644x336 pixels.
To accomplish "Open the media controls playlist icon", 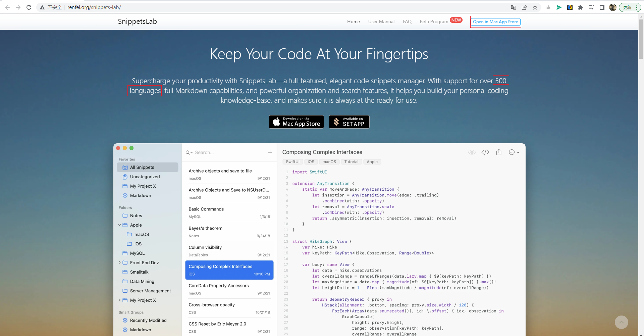I will pos(591,7).
